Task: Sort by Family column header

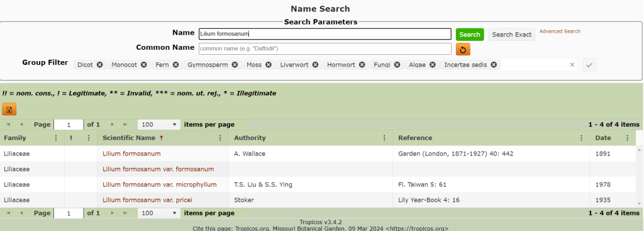Action: [x=15, y=138]
